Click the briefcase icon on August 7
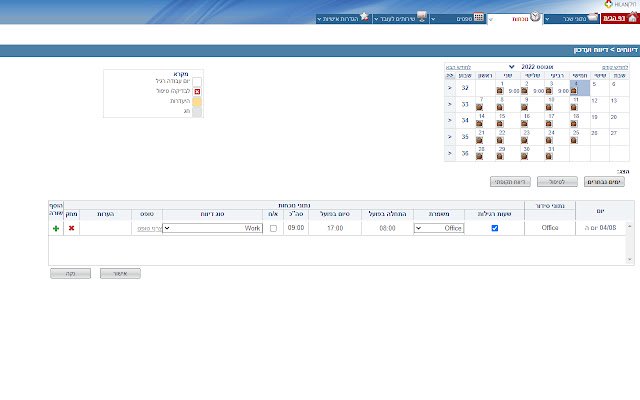This screenshot has width=640, height=400. point(479,107)
